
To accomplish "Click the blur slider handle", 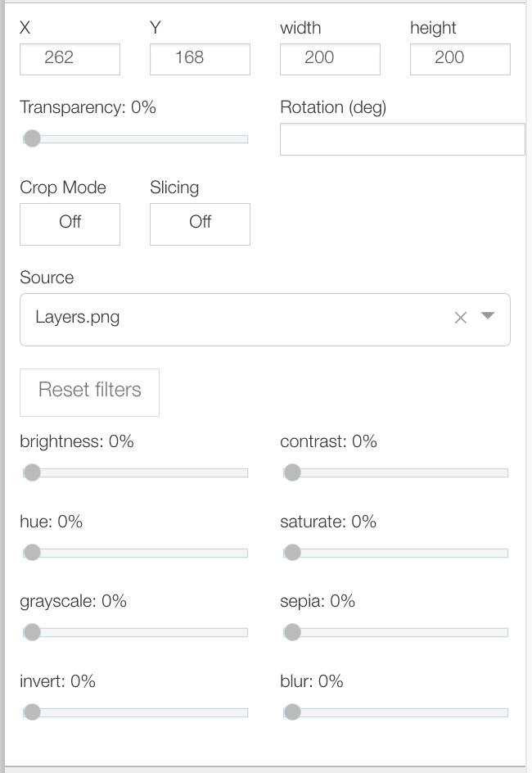I will click(x=292, y=712).
